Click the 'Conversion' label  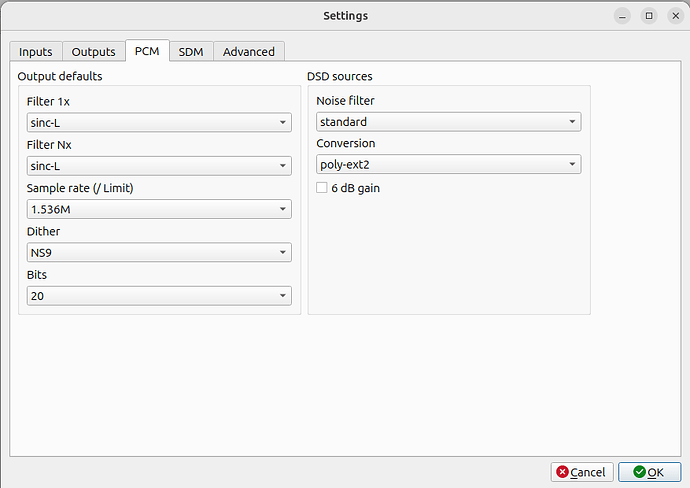(346, 143)
